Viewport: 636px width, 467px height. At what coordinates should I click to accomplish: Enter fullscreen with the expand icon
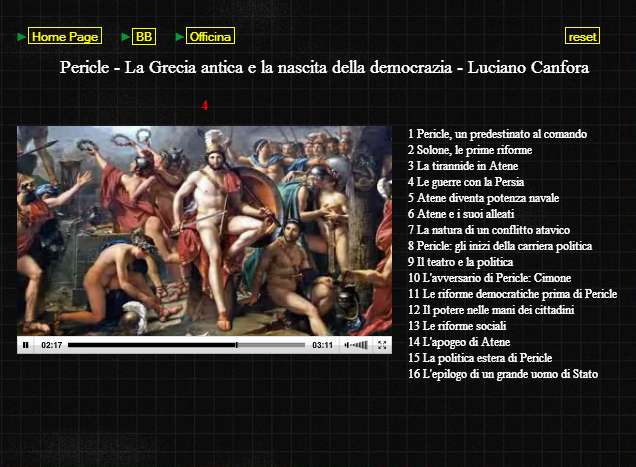(x=382, y=345)
